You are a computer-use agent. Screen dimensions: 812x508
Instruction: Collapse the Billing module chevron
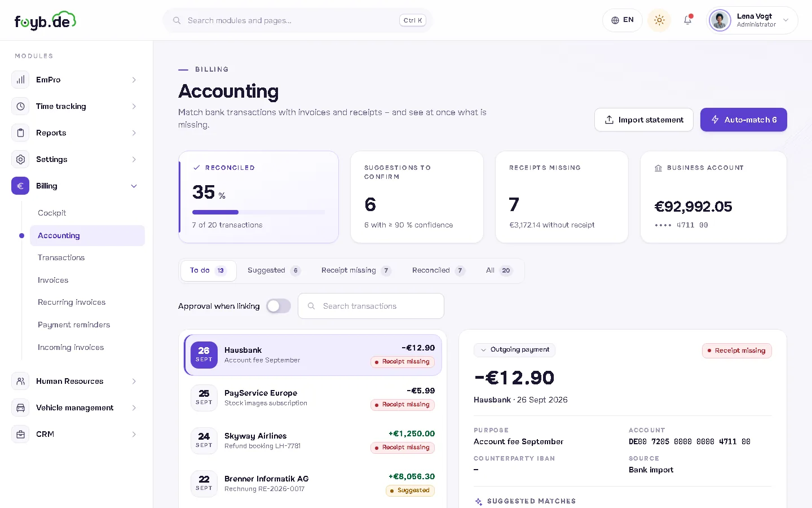click(x=134, y=186)
